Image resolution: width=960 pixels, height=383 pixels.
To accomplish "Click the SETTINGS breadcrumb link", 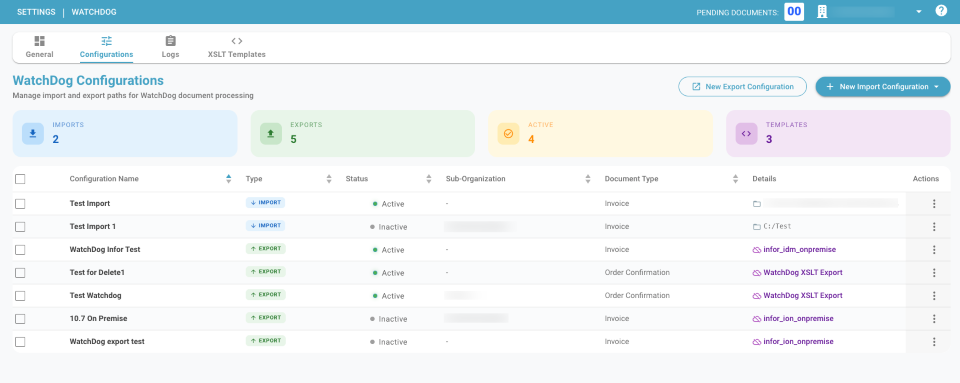I will point(36,12).
